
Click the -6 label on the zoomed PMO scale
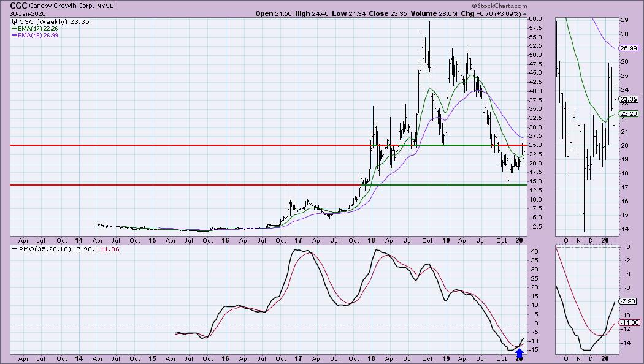click(x=628, y=287)
